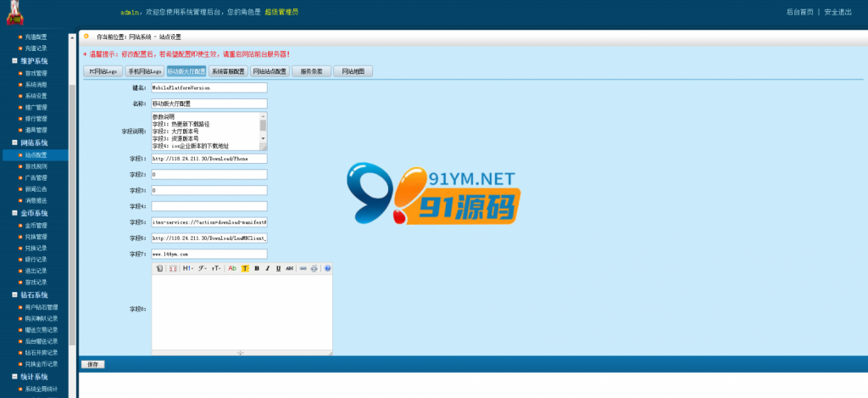This screenshot has height=398, width=868.
Task: Choose text color with the Ab icon
Action: (232, 268)
